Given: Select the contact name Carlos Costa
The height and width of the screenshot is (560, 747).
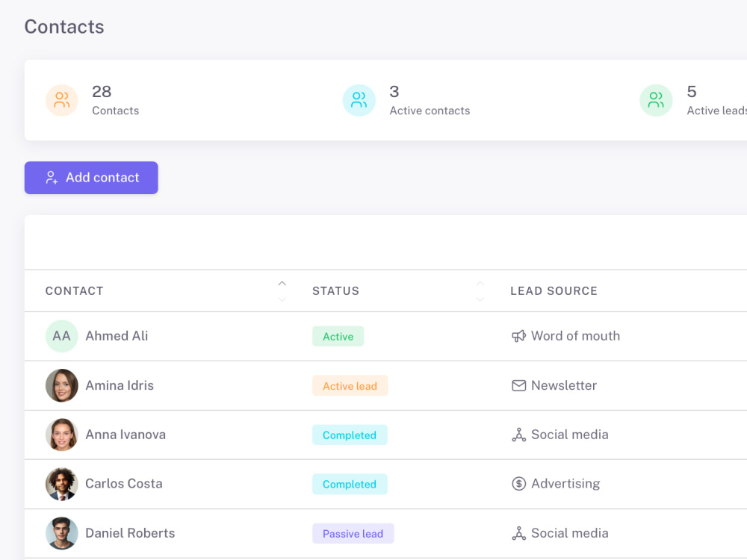Looking at the screenshot, I should pos(124,484).
